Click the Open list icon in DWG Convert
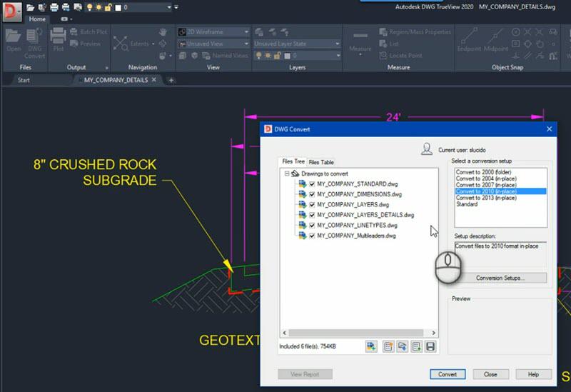Viewport: 571px width, 392px height. coord(403,346)
